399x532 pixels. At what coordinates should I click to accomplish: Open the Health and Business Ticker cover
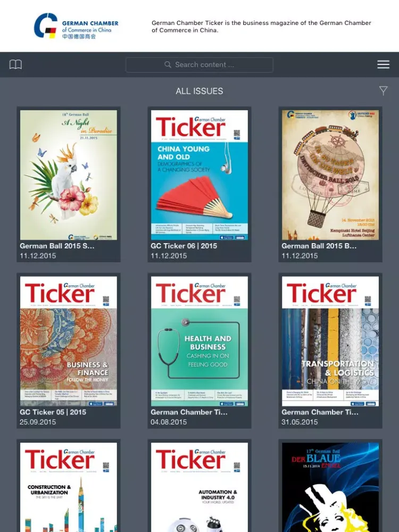click(199, 341)
